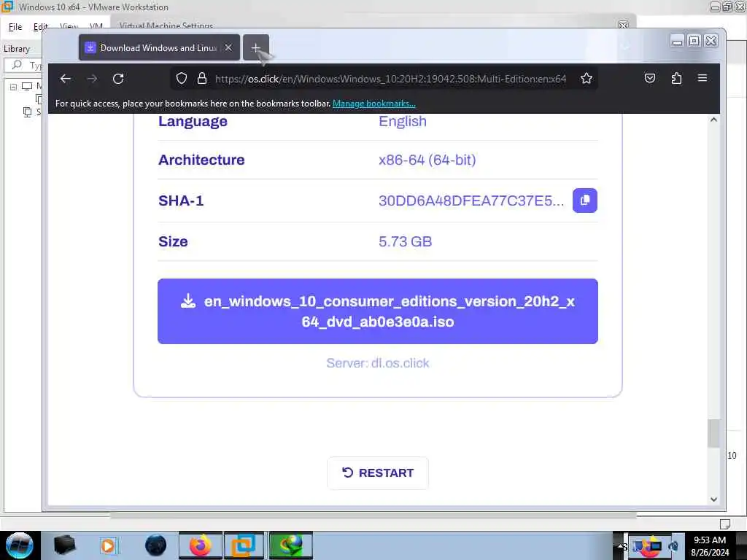Image resolution: width=747 pixels, height=560 pixels.
Task: Show site security padlock info
Action: click(x=202, y=79)
